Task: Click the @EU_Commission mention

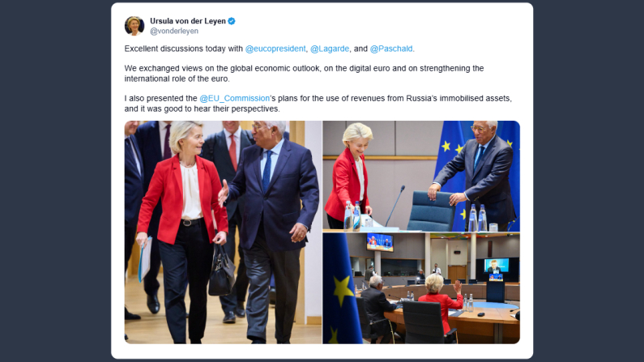Action: point(235,99)
